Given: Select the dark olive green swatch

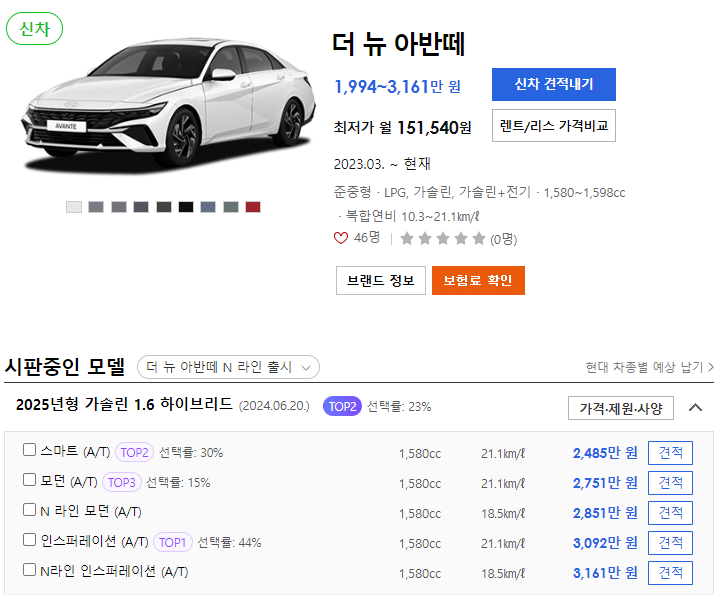Looking at the screenshot, I should [x=164, y=207].
